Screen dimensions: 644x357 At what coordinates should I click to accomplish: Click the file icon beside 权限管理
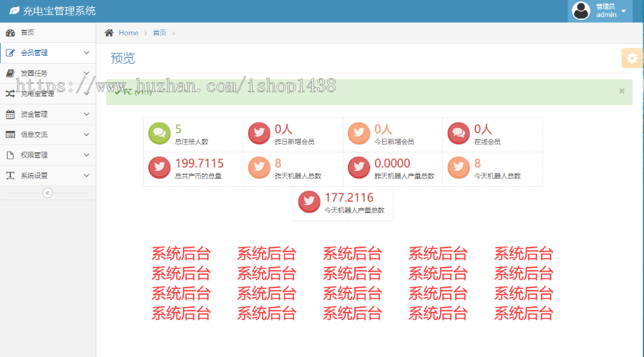pos(10,155)
